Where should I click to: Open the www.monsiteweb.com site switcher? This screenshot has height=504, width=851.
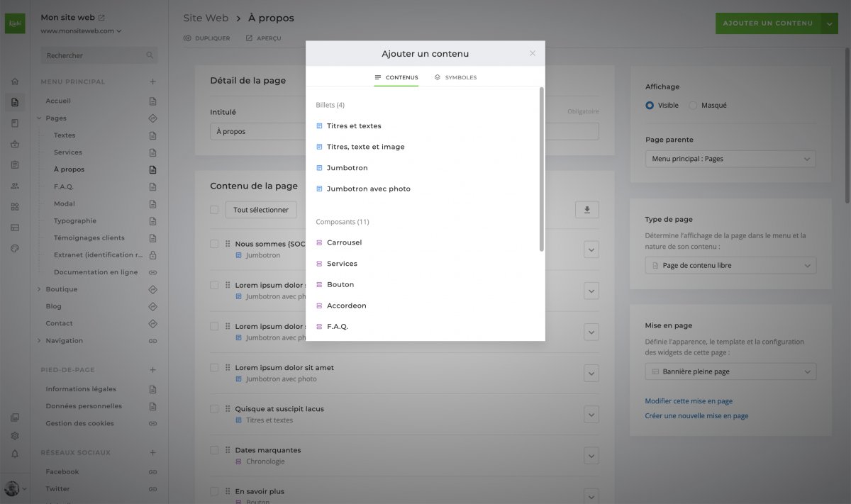pyautogui.click(x=81, y=31)
